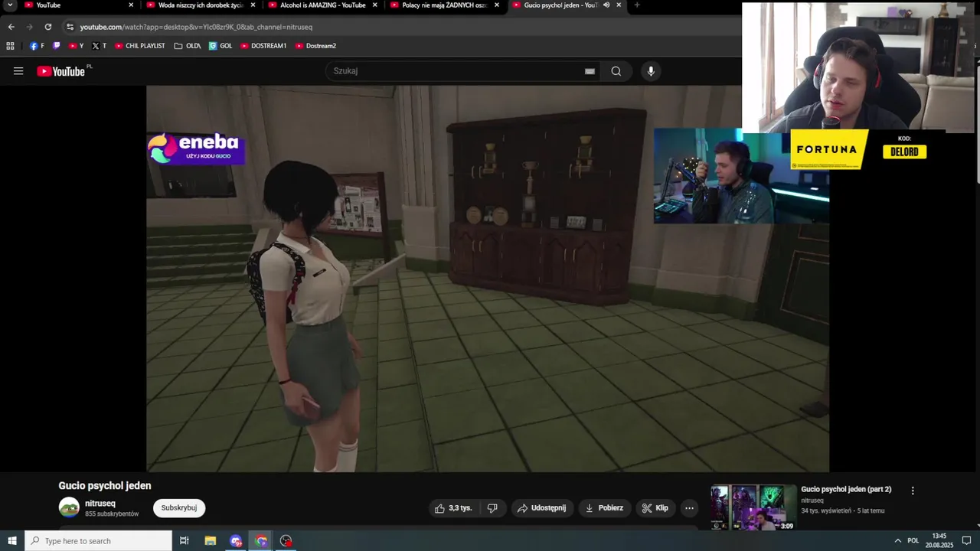The width and height of the screenshot is (980, 551).
Task: Show hidden system tray icons
Action: (x=897, y=541)
